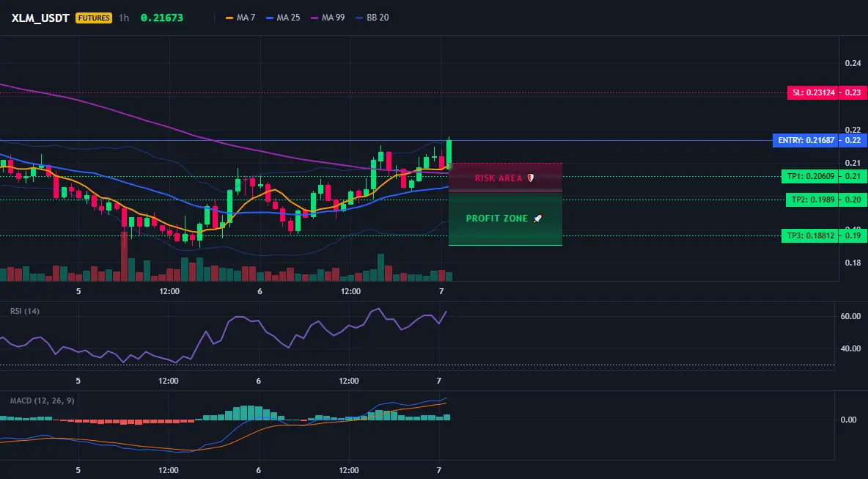The height and width of the screenshot is (479, 868).
Task: Toggle the BB 20 legend entry
Action: click(x=372, y=18)
